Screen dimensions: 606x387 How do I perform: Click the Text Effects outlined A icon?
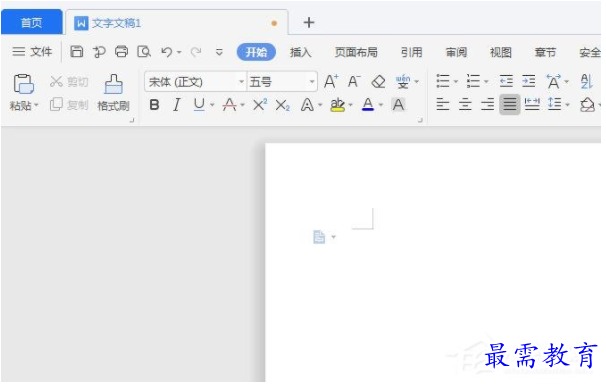coord(307,105)
